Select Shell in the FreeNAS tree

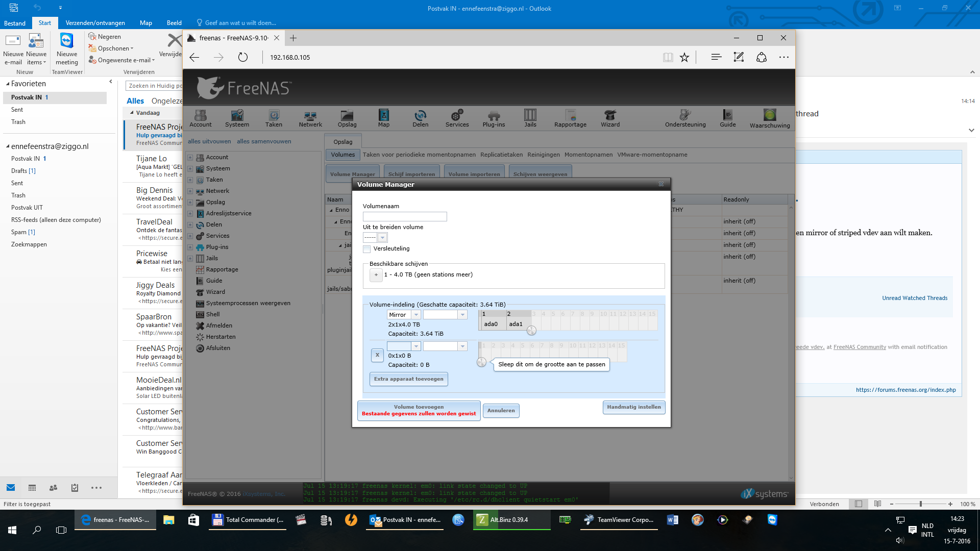[213, 314]
